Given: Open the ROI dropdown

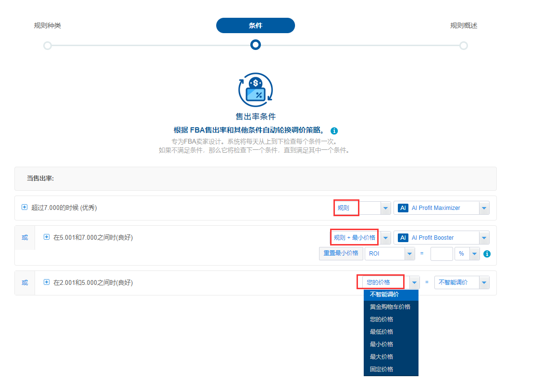Looking at the screenshot, I should click(x=389, y=254).
